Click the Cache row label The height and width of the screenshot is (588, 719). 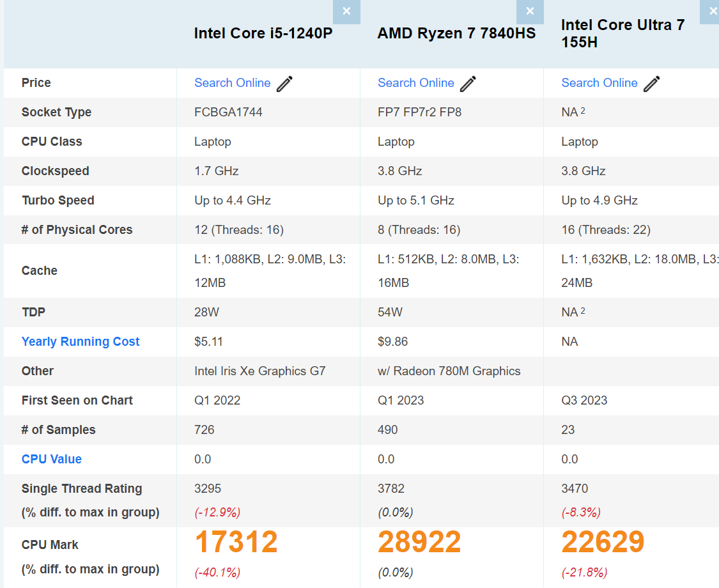coord(40,270)
